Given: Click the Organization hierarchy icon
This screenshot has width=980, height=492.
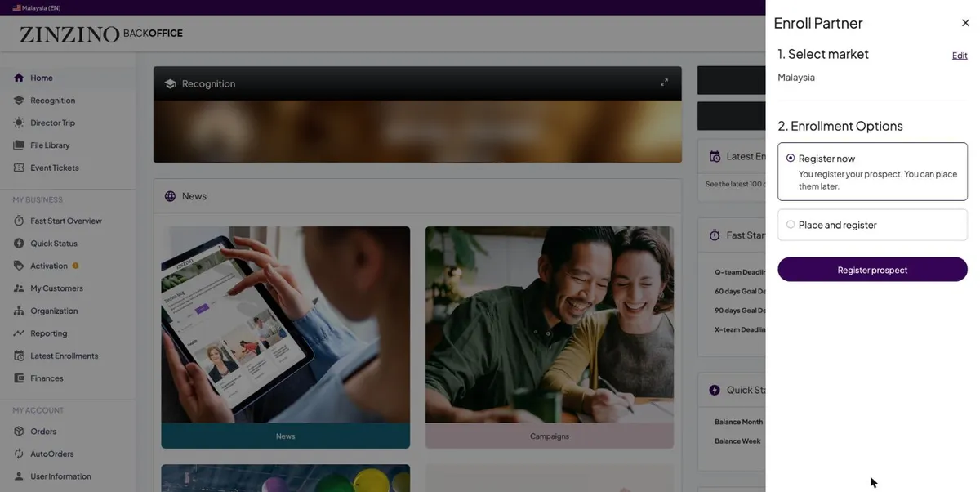Looking at the screenshot, I should click(x=19, y=311).
